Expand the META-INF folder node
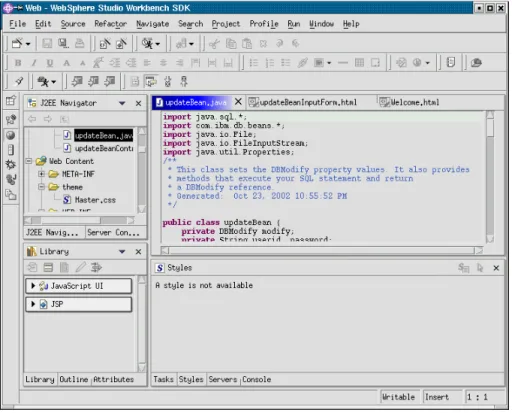Viewport: 512px width, 413px height. (41, 174)
